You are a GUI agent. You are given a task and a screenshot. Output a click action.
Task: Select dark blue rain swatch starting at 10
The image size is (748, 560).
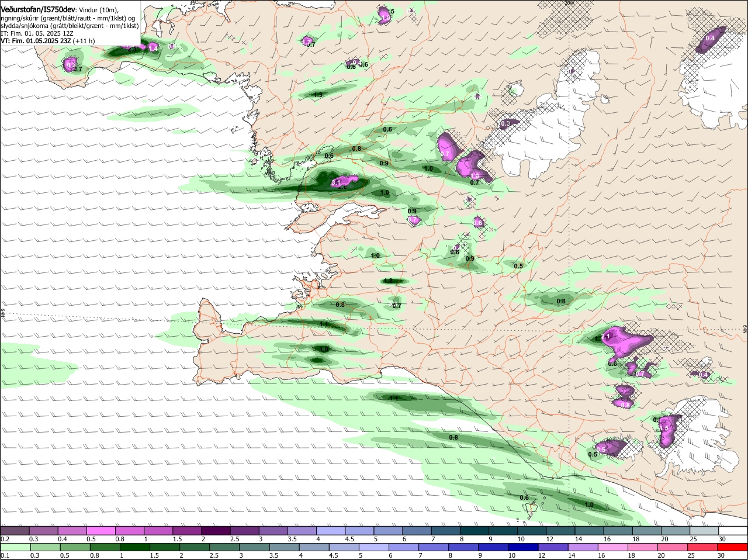(523, 547)
